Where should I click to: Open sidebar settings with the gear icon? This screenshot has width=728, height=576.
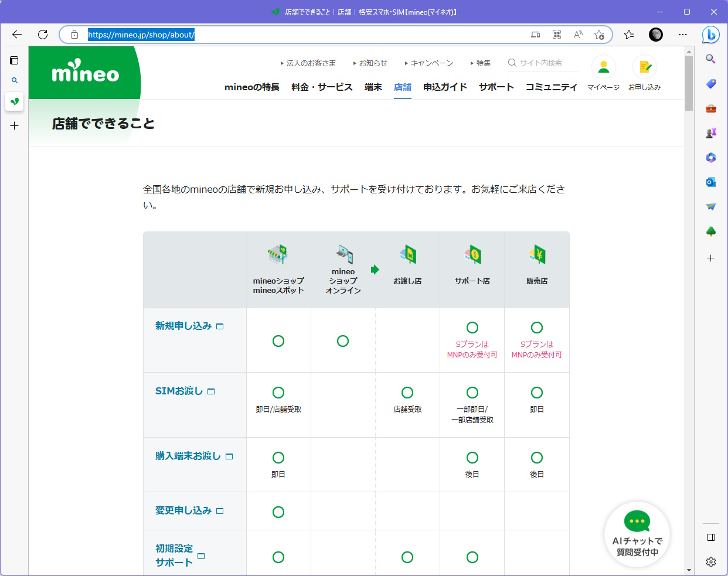click(x=710, y=562)
